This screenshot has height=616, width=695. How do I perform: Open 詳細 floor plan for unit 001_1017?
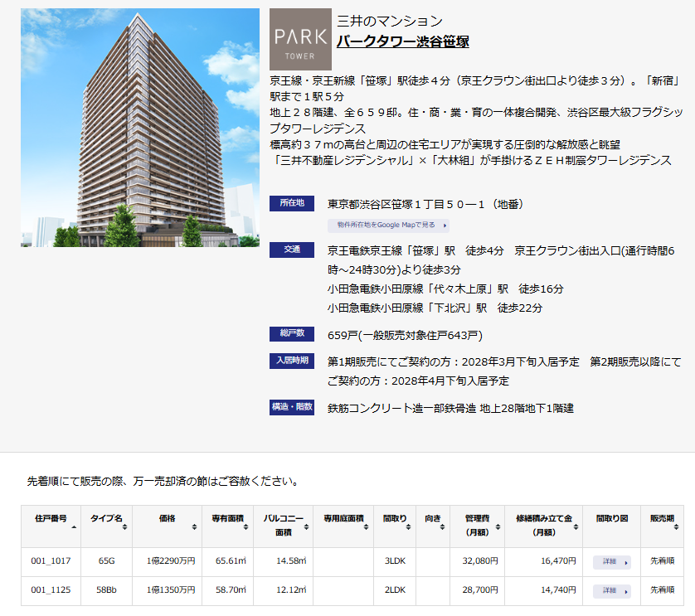(x=612, y=562)
